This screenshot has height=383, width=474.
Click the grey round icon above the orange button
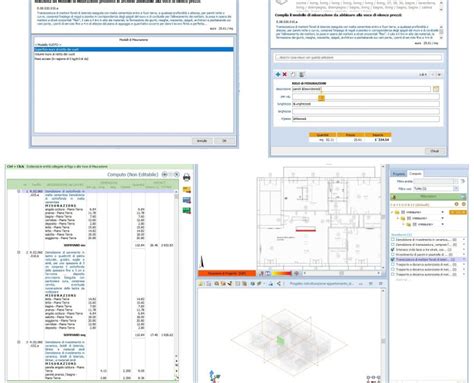(x=463, y=204)
